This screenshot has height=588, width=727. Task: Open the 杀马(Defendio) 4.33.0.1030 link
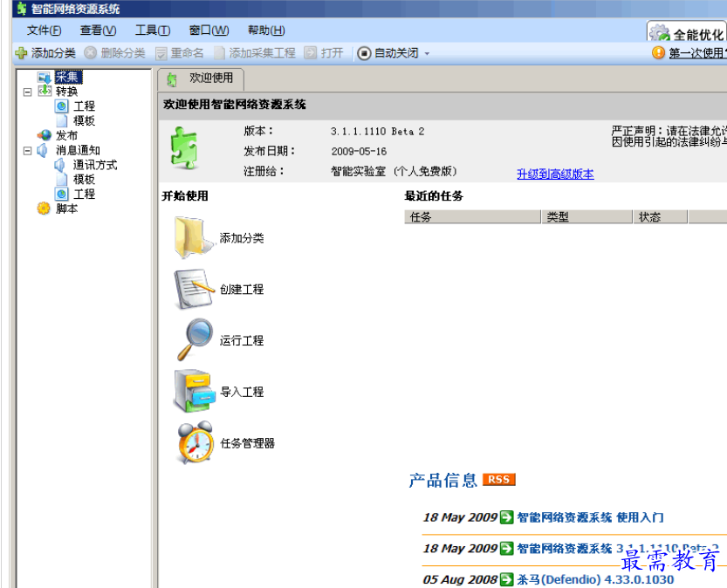[595, 579]
